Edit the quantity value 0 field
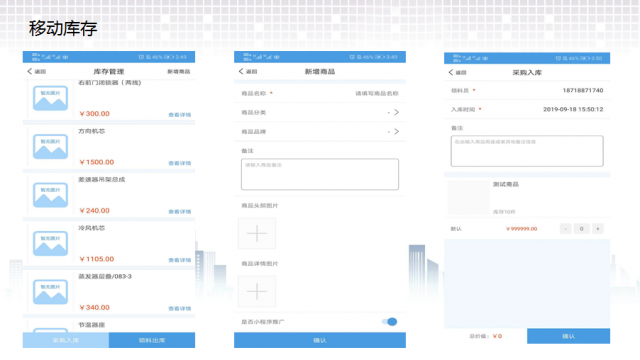 [x=582, y=229]
